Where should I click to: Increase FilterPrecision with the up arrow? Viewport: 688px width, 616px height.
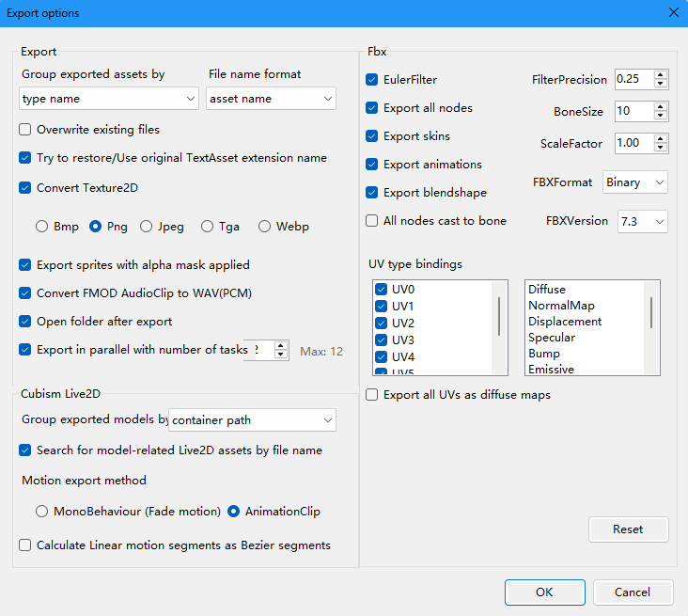pyautogui.click(x=661, y=75)
